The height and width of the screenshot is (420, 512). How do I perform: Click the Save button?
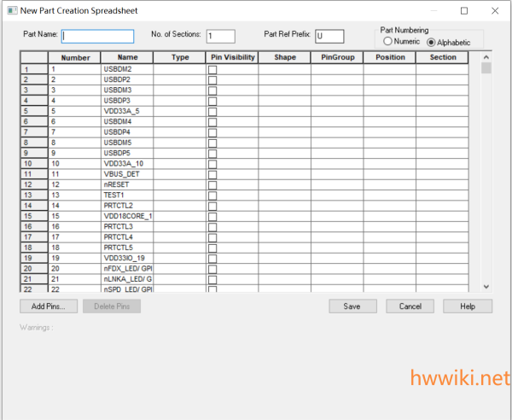click(x=352, y=306)
